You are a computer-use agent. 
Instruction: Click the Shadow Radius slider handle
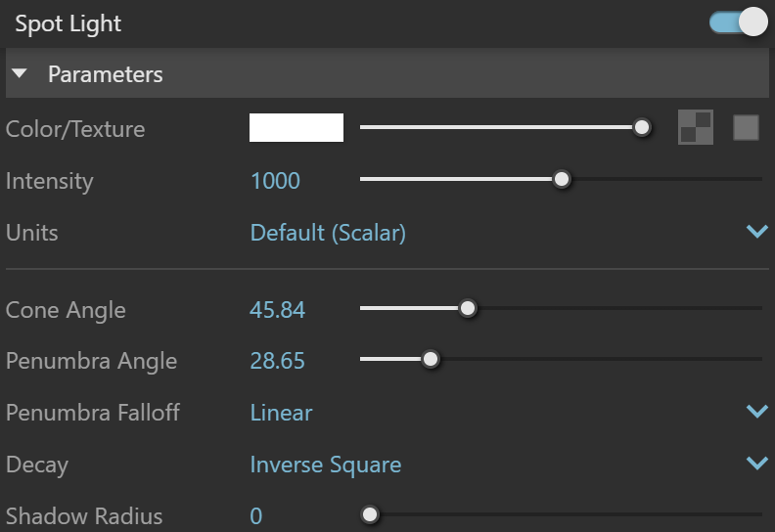(370, 514)
